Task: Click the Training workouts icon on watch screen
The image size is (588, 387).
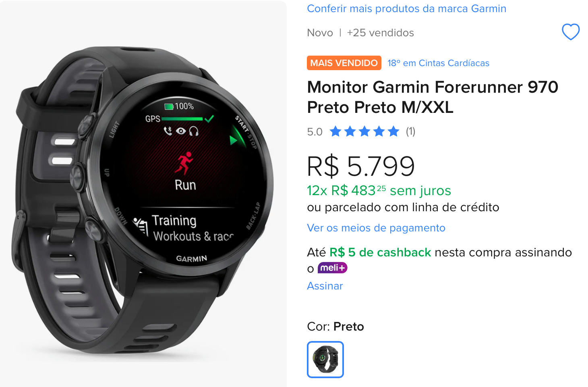Action: tap(141, 226)
